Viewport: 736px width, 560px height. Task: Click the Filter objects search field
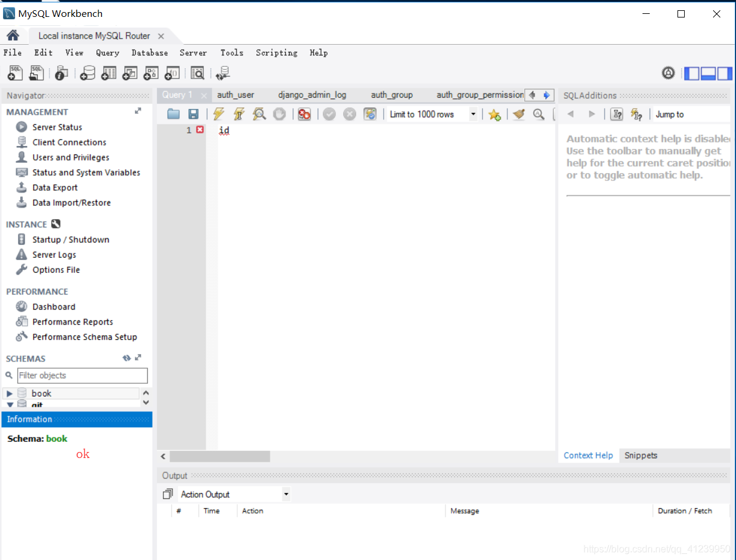point(82,375)
